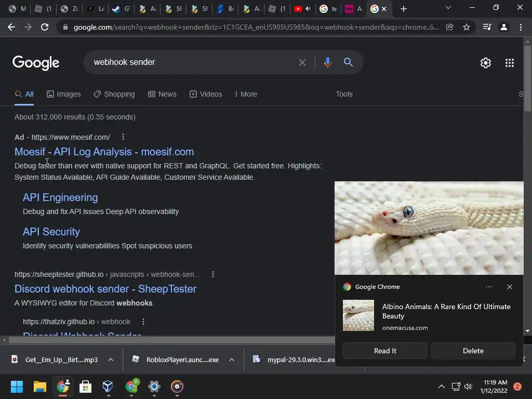The image size is (532, 399).
Task: Open File Explorer from taskbar
Action: click(39, 387)
